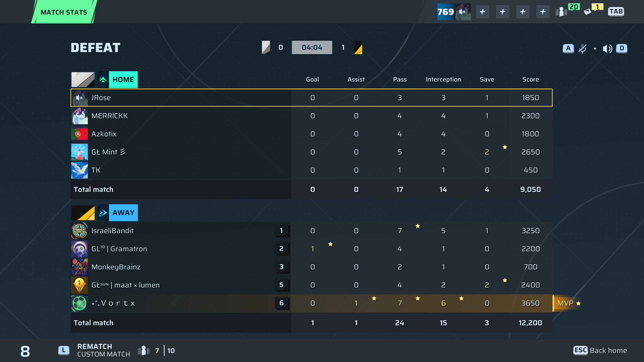644x362 pixels.
Task: Click the first empty party slot plus
Action: [x=482, y=12]
